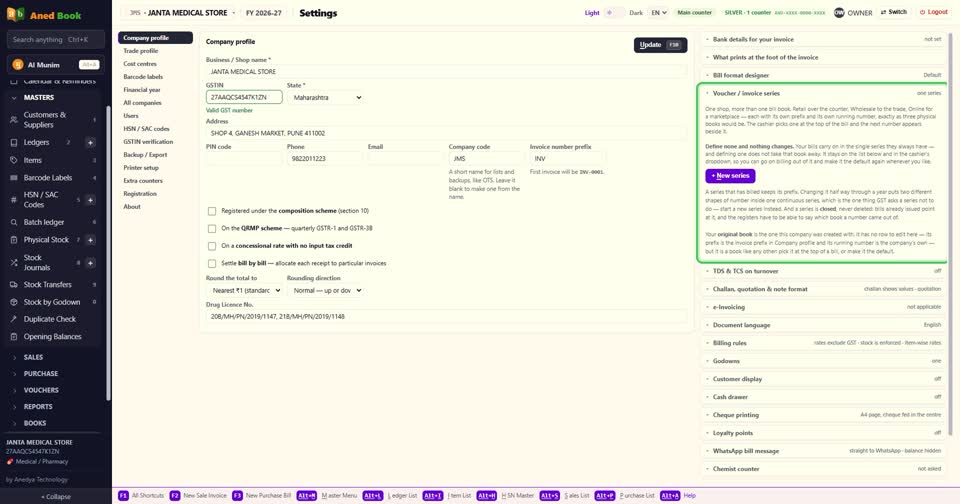Open GSTIN verification settings tab
The height and width of the screenshot is (504, 960).
[x=156, y=141]
